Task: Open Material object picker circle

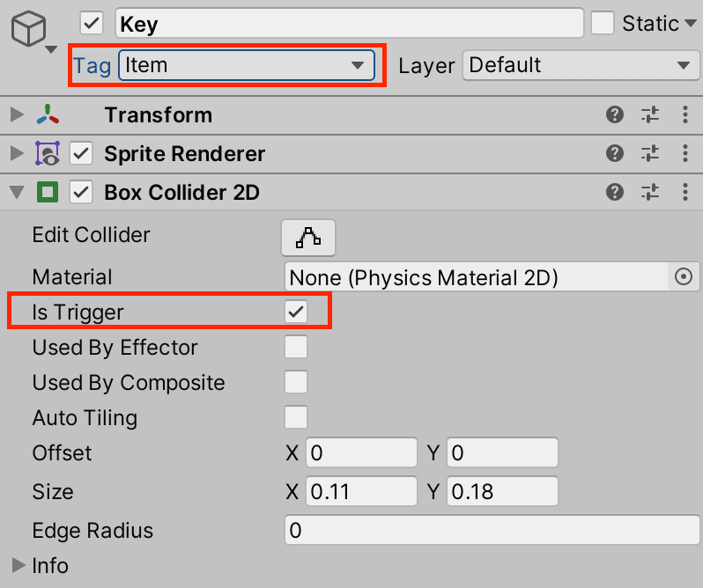Action: (x=684, y=276)
